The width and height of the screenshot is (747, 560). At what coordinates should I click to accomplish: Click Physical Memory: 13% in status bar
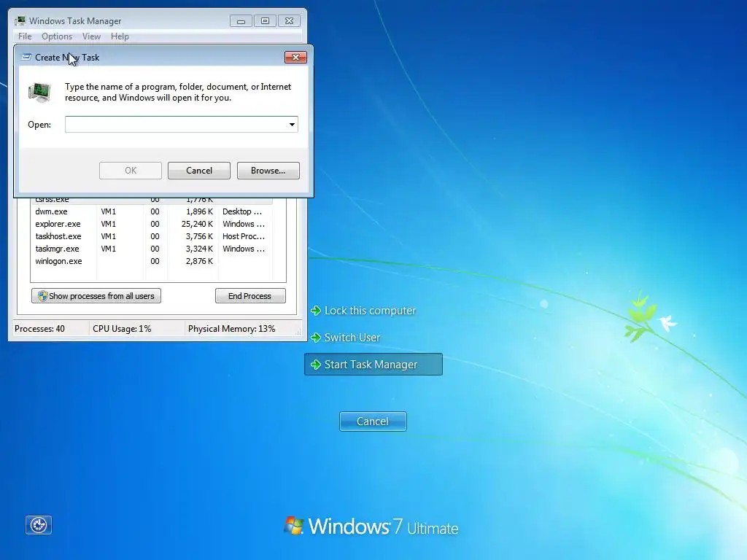(231, 329)
